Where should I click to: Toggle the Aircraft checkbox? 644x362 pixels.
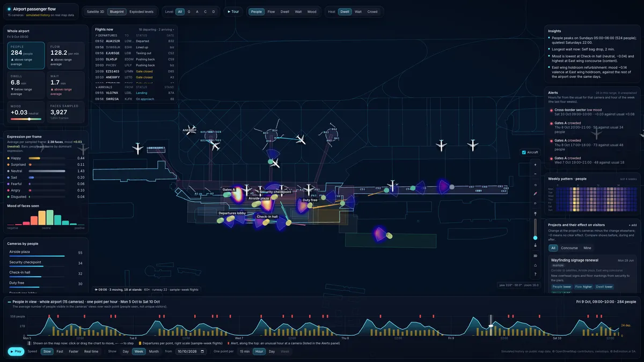click(x=524, y=152)
